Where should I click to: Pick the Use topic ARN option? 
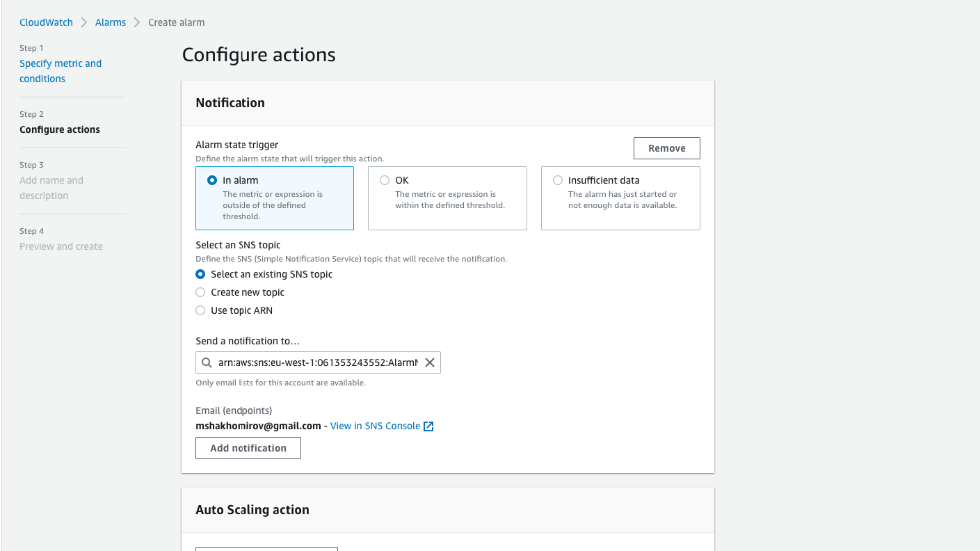(x=200, y=310)
